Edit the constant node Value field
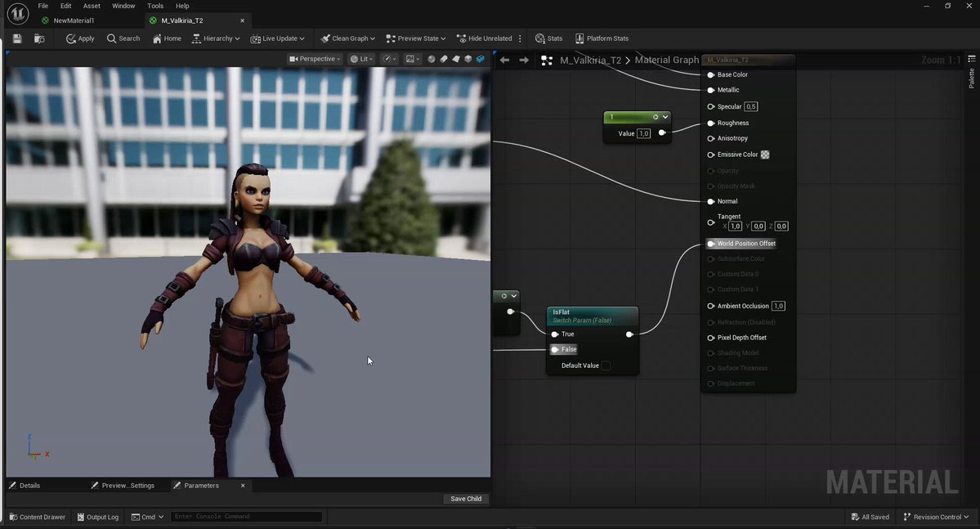The image size is (980, 529). point(644,133)
